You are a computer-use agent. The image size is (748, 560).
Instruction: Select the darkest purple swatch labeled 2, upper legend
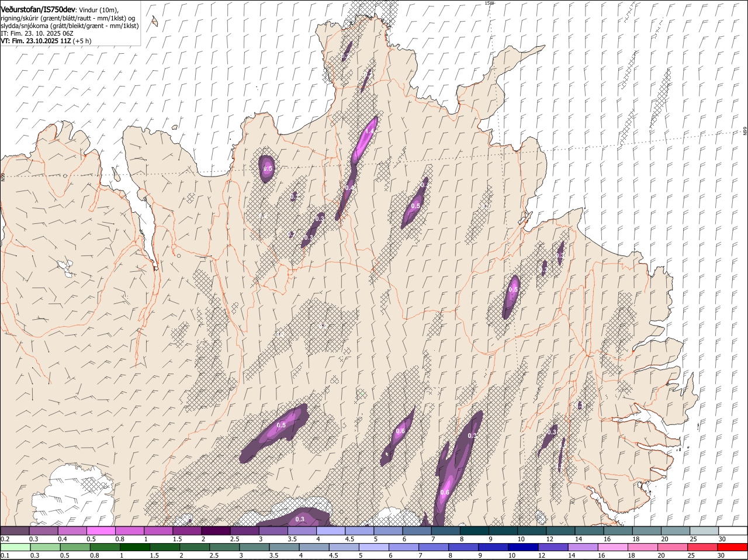(216, 530)
